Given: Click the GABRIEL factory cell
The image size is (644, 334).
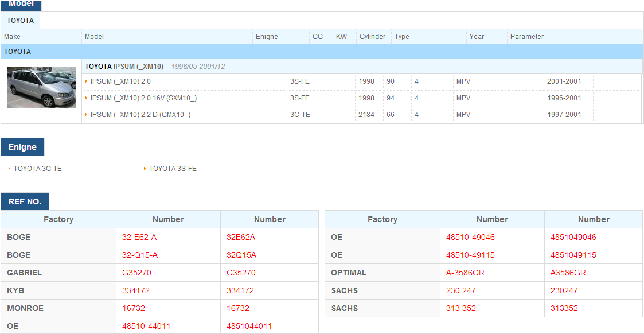Looking at the screenshot, I should [58, 273].
